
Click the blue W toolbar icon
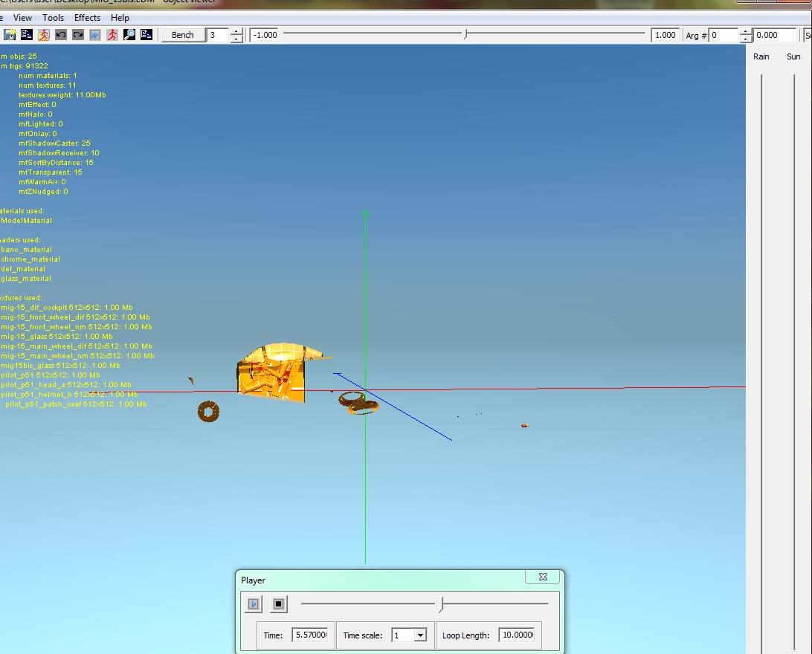94,35
